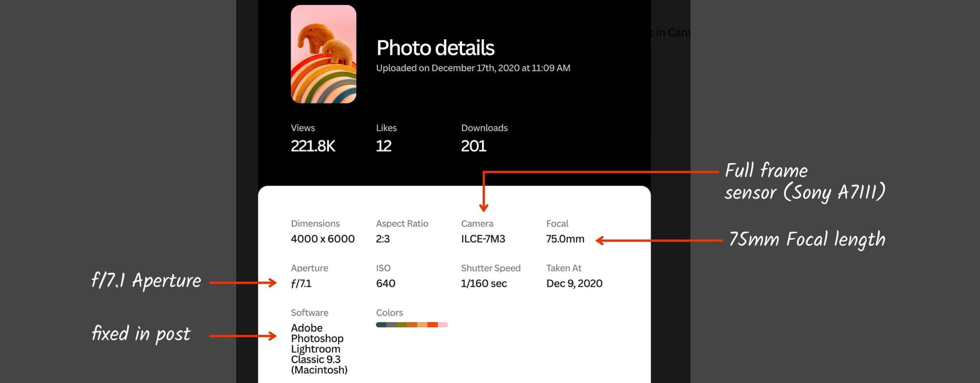Select the "Photo details" heading
Image resolution: width=980 pixels, height=383 pixels.
(435, 48)
